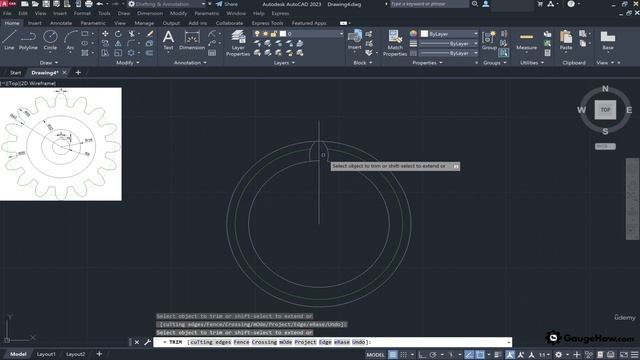Select the Dimension tool
640x360 pixels.
click(x=192, y=40)
